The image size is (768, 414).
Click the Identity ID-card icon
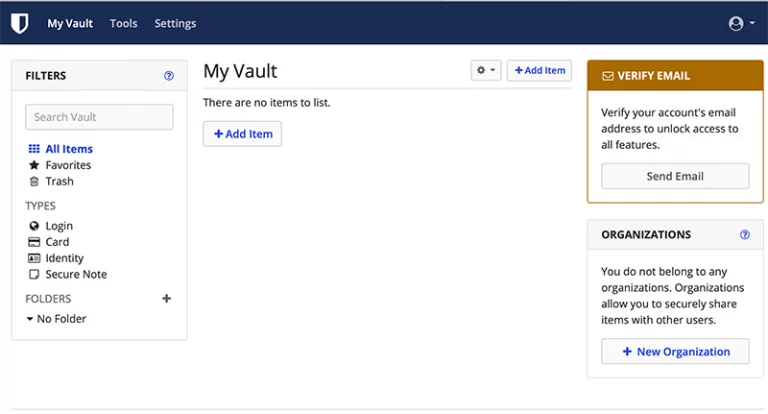(34, 258)
